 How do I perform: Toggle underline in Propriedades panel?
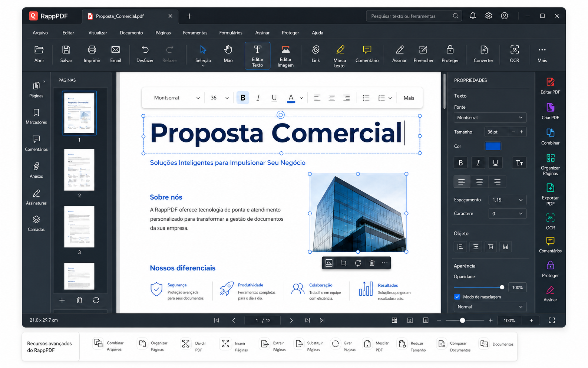[495, 163]
